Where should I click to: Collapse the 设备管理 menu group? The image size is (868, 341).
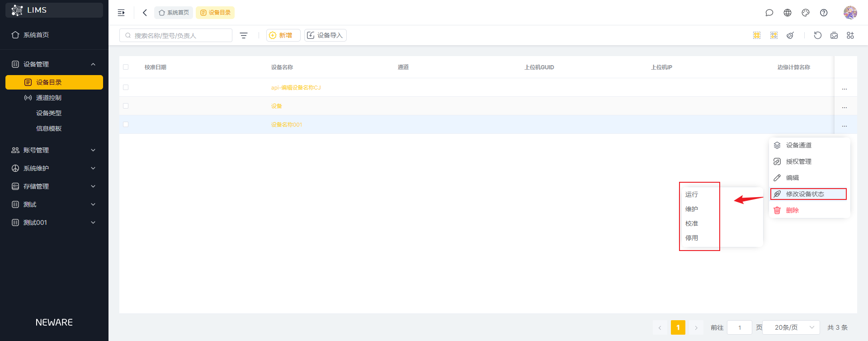pos(54,64)
